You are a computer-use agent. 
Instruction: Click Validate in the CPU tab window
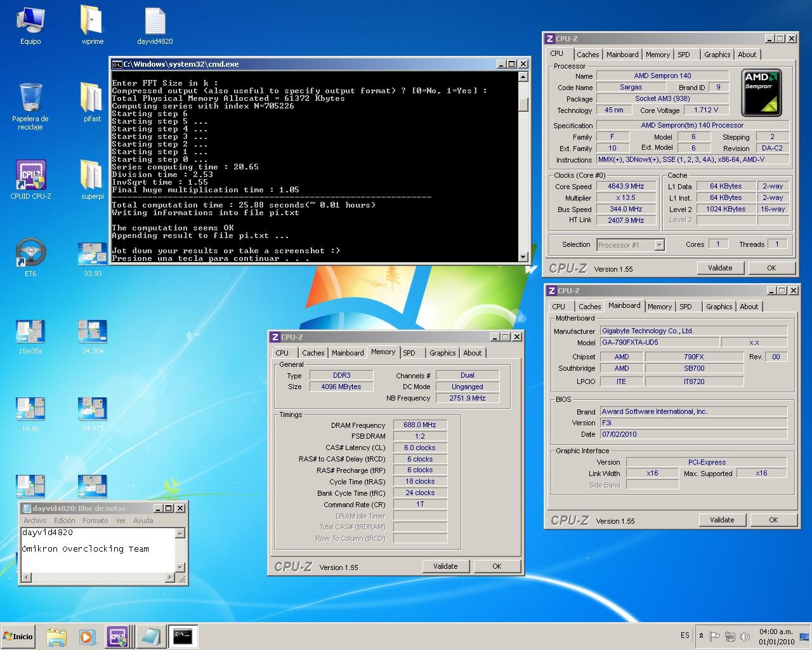click(720, 268)
